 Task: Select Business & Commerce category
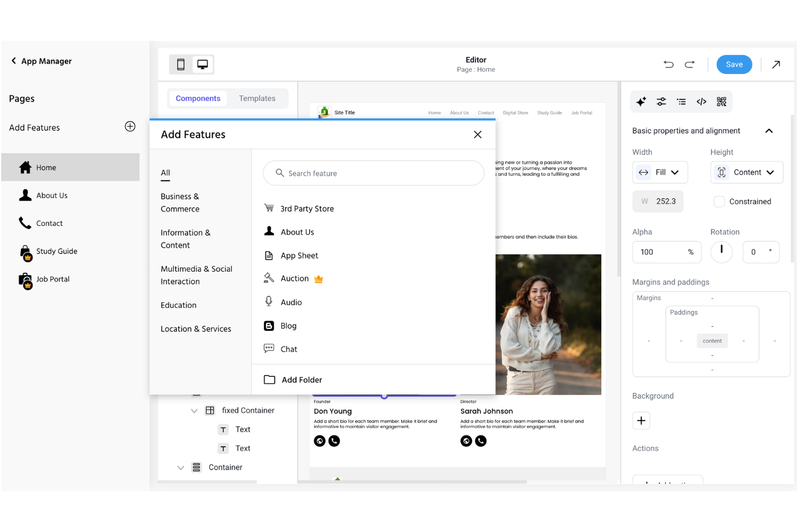coord(180,203)
